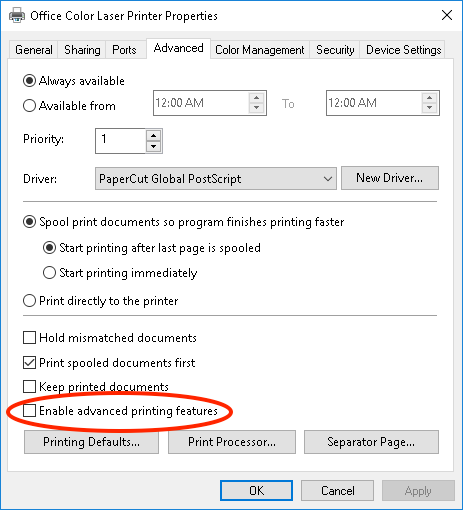Click the printer icon in title bar
This screenshot has height=510, width=463.
tap(17, 15)
